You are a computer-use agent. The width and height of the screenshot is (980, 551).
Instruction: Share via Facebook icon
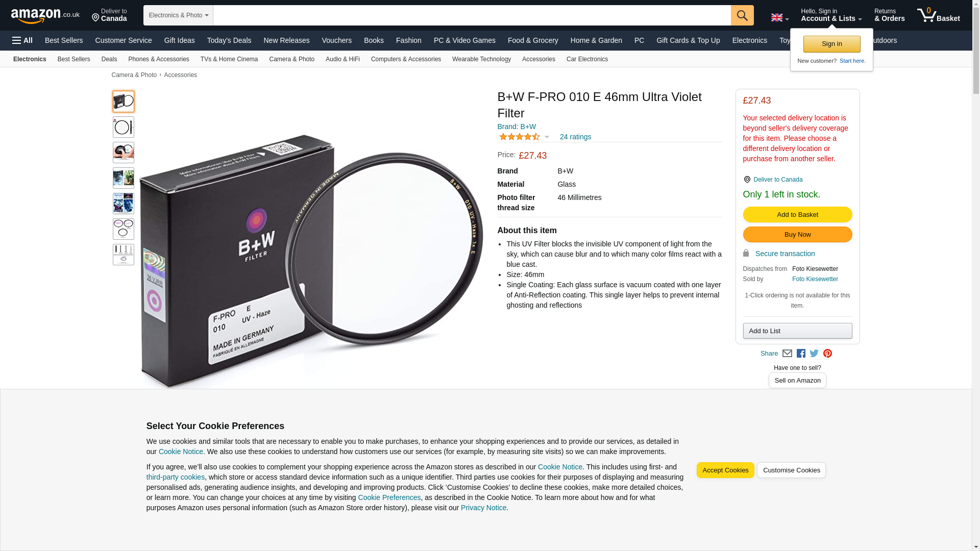pyautogui.click(x=801, y=354)
